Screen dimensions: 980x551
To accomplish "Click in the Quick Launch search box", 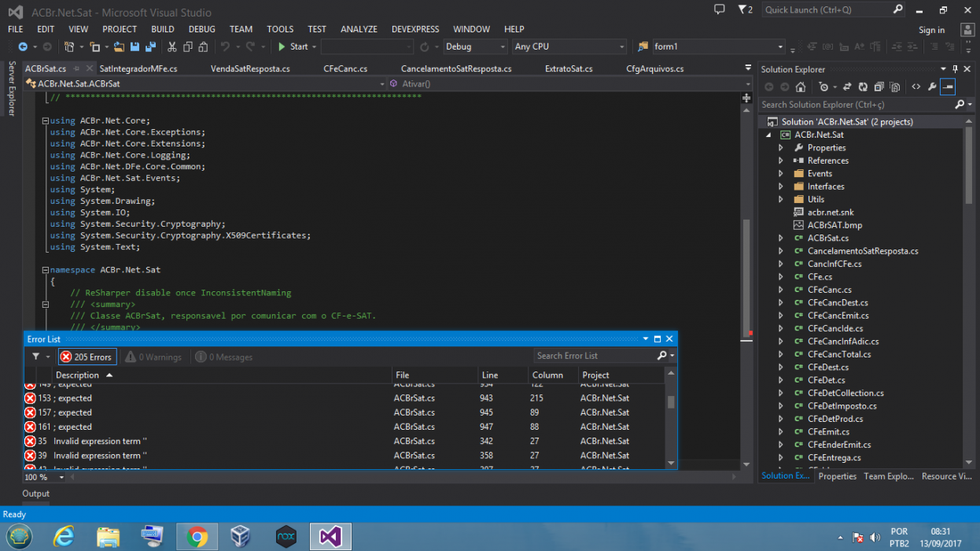I will click(x=827, y=9).
